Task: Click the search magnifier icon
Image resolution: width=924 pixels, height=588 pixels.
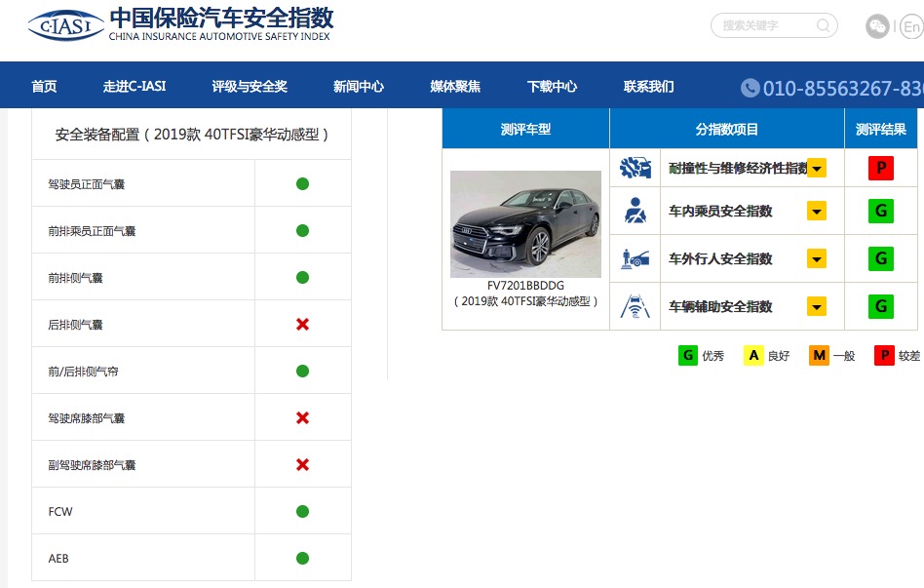Action: pyautogui.click(x=823, y=25)
